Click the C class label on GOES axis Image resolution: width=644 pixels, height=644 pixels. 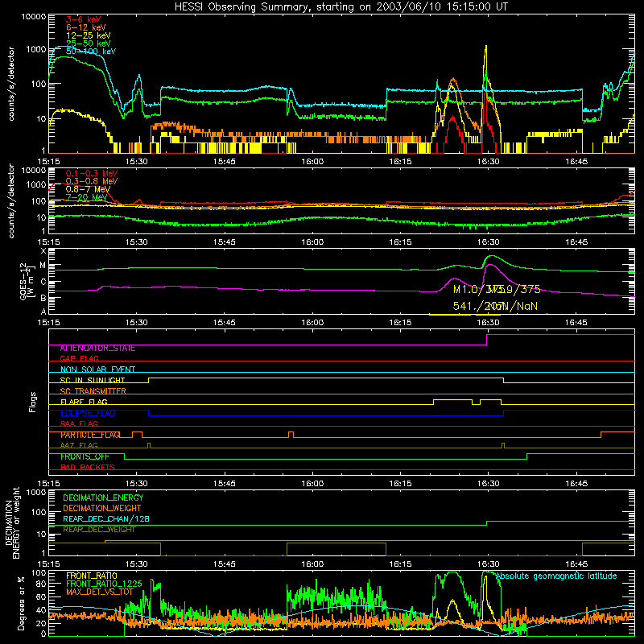tap(43, 283)
